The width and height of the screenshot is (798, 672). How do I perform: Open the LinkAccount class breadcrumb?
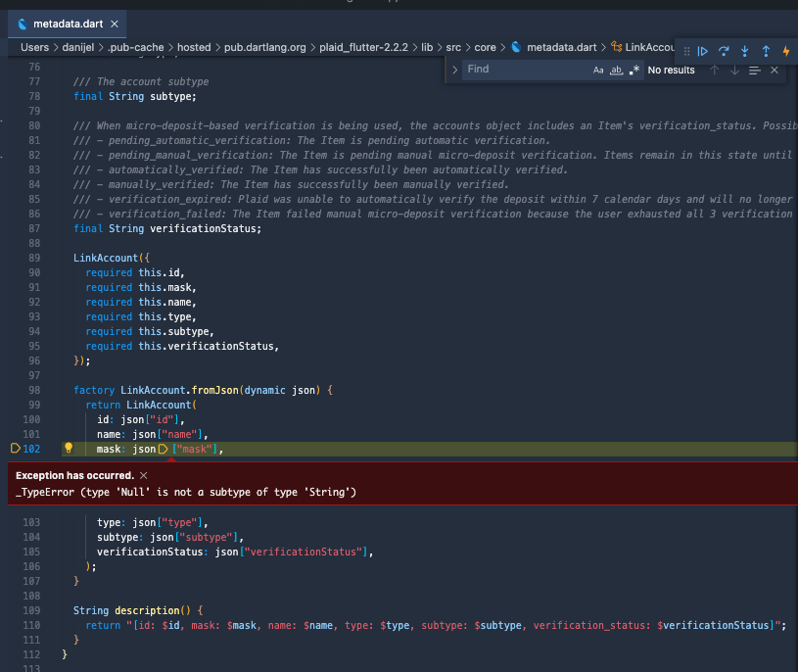click(650, 47)
